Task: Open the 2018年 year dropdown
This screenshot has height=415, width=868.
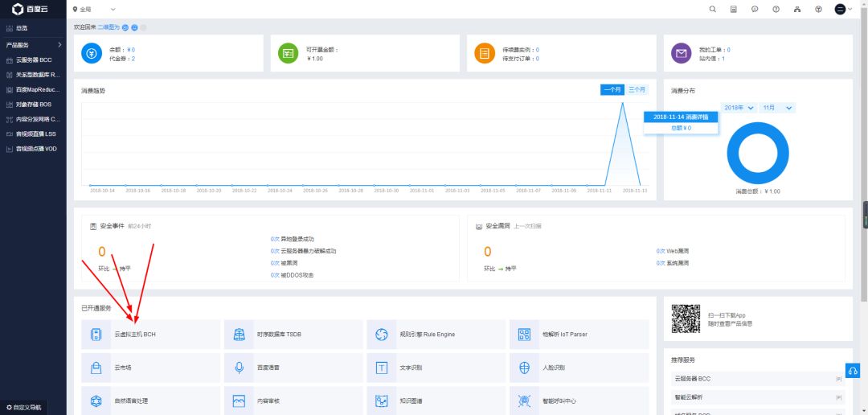Action: click(739, 108)
